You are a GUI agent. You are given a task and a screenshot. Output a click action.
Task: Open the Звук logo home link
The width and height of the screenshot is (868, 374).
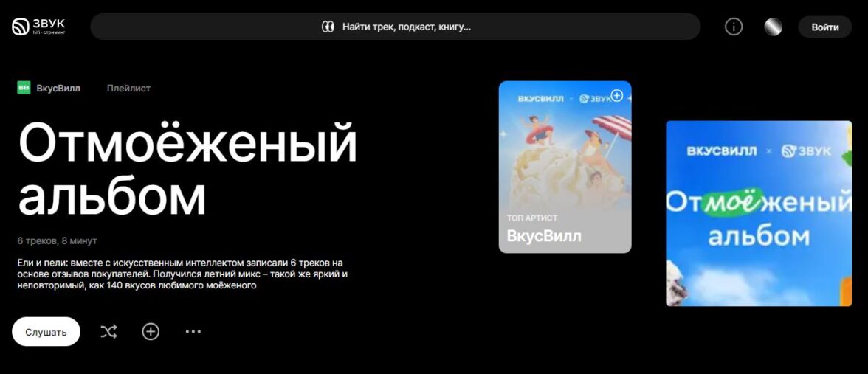[x=38, y=26]
